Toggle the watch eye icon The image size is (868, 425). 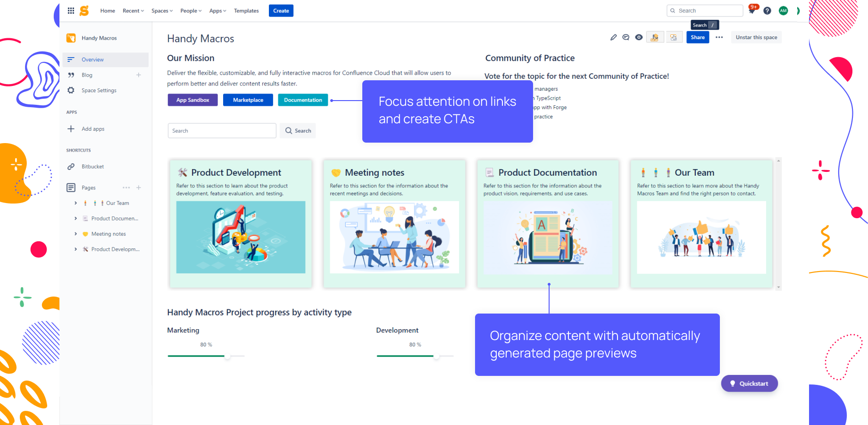point(639,37)
